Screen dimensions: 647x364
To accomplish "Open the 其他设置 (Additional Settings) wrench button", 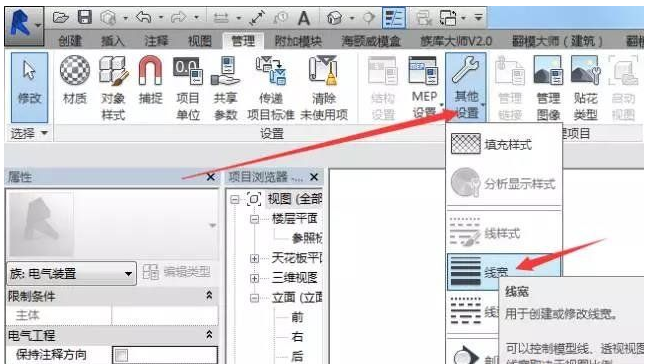I will 466,87.
